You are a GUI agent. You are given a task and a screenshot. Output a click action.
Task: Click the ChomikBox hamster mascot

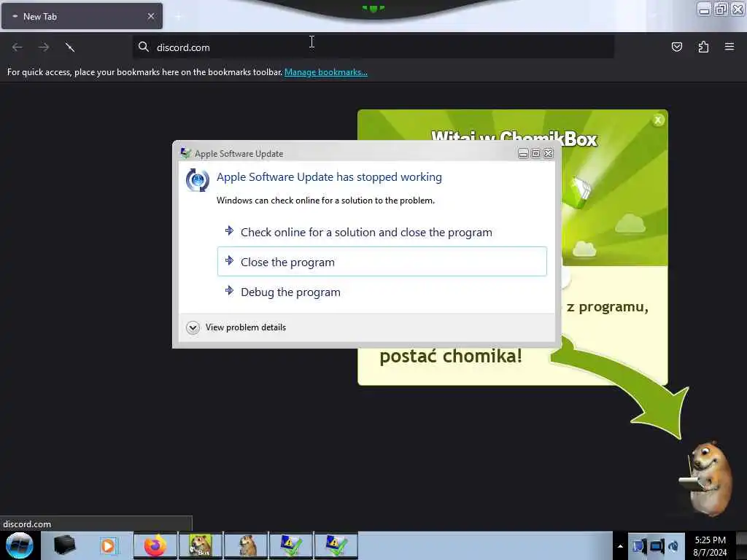[708, 478]
